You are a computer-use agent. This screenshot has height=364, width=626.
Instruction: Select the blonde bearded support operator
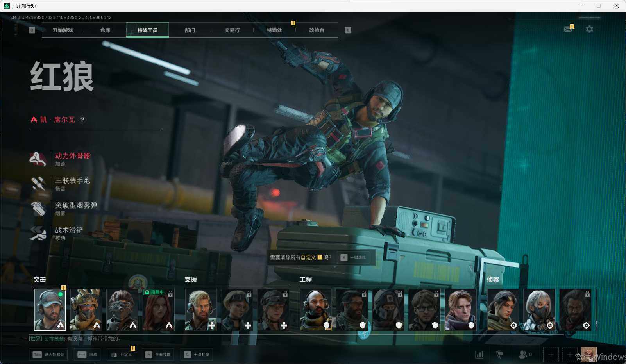(201, 310)
